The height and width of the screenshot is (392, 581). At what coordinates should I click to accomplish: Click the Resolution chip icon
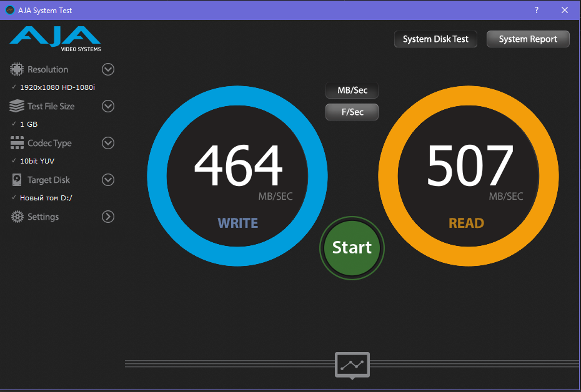(17, 69)
